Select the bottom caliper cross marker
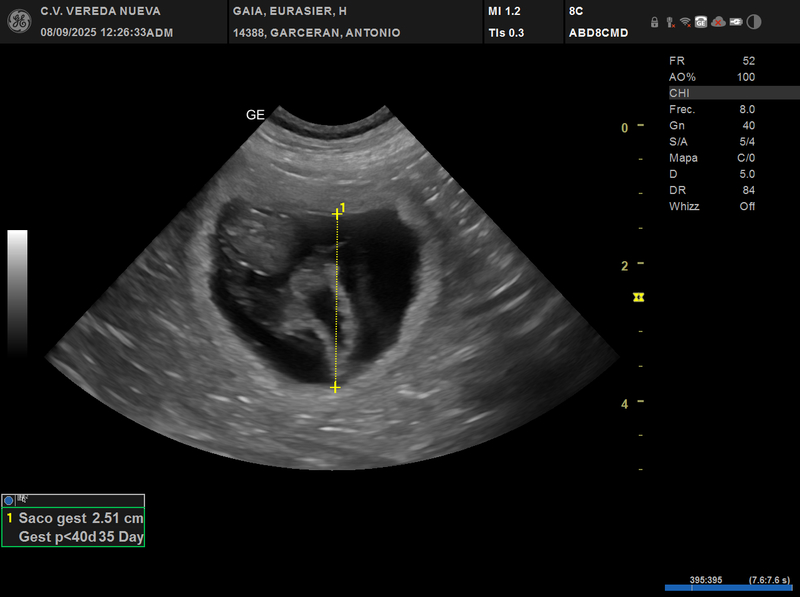The width and height of the screenshot is (800, 597). coord(335,387)
